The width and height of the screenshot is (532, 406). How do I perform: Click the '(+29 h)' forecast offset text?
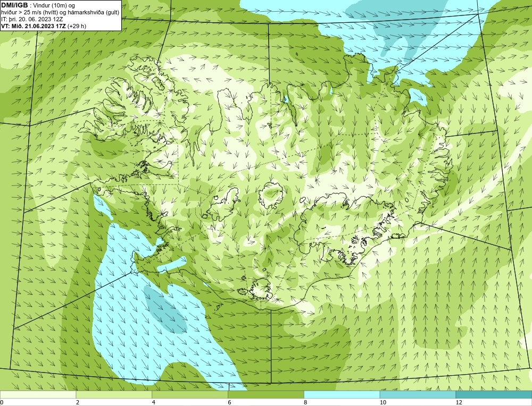pos(77,26)
